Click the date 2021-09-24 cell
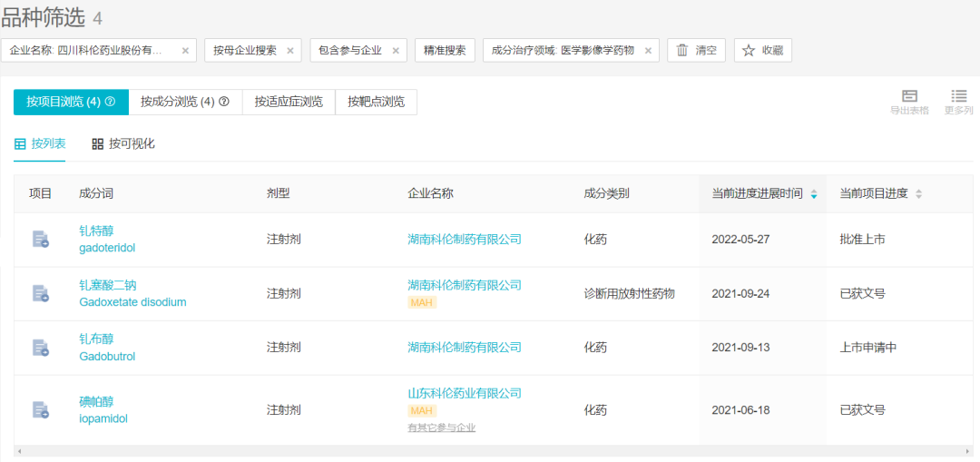Screen dimensions: 980x462 coord(740,294)
